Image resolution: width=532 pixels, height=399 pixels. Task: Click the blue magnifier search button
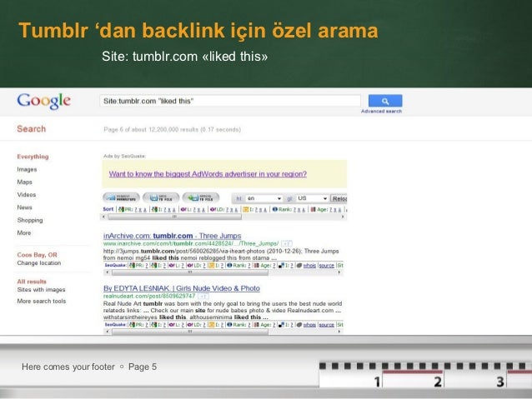[385, 101]
